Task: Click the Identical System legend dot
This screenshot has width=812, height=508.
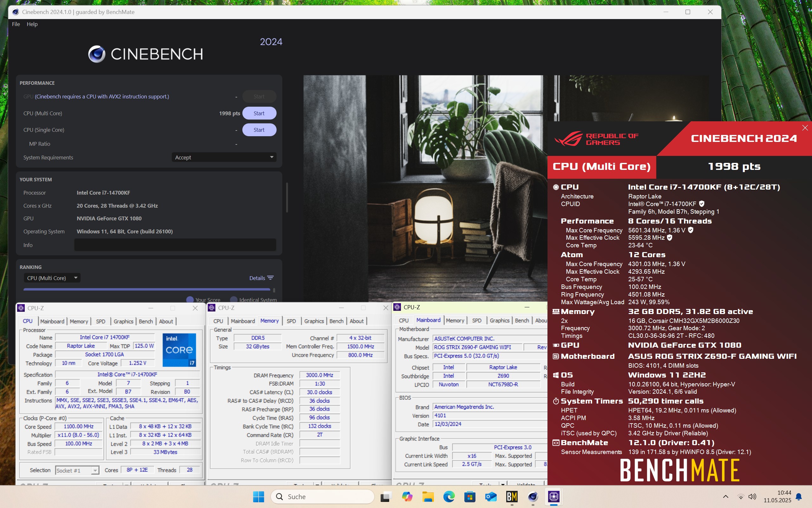Action: tap(234, 300)
